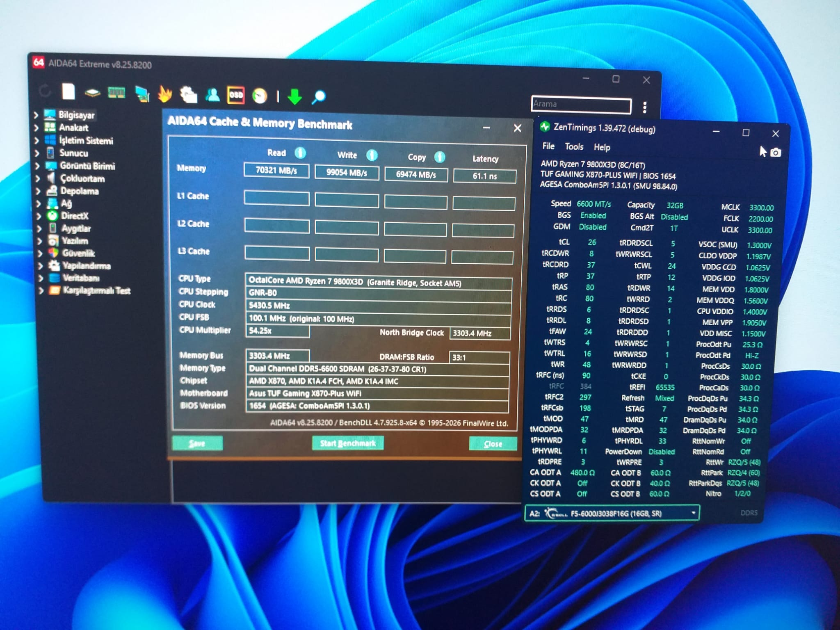Click the Veritabanı database icon in tree
Image resolution: width=840 pixels, height=630 pixels.
pos(54,278)
